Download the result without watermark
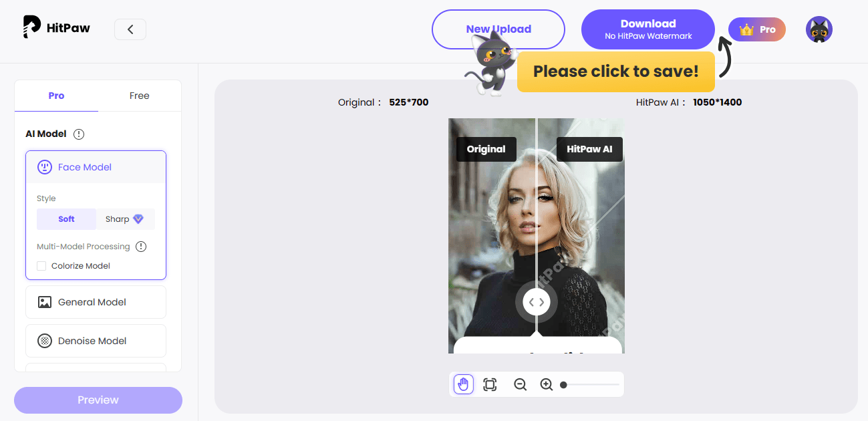Screen dimensions: 868x421 coord(647,29)
